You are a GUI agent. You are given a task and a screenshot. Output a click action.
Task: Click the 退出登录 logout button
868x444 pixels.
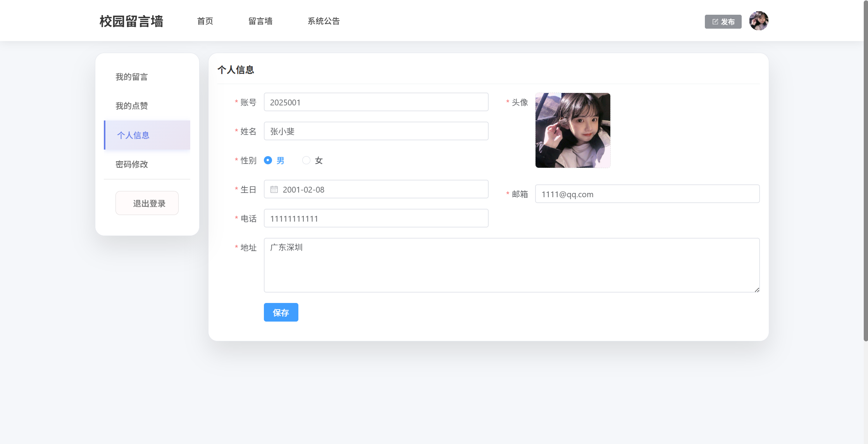[x=147, y=203]
